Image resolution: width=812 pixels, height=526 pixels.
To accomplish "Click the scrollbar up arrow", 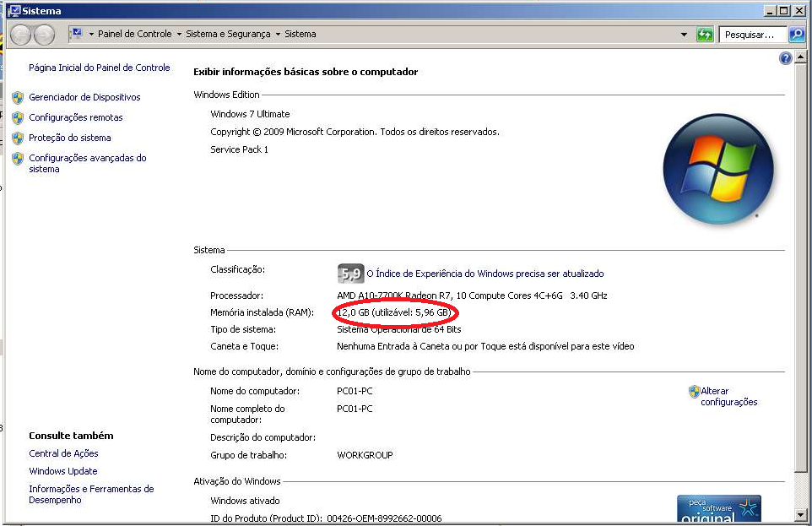I will click(x=801, y=57).
